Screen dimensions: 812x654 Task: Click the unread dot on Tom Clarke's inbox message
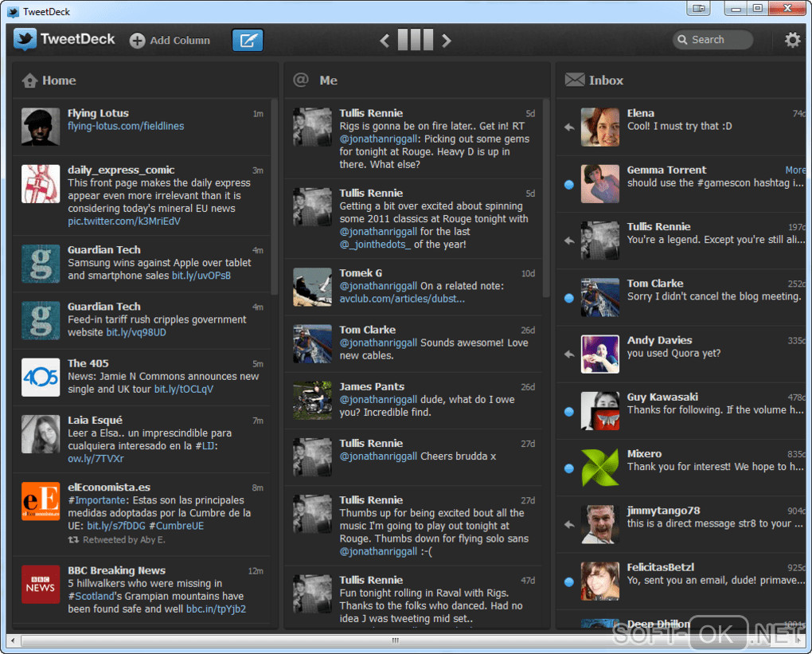coord(569,298)
